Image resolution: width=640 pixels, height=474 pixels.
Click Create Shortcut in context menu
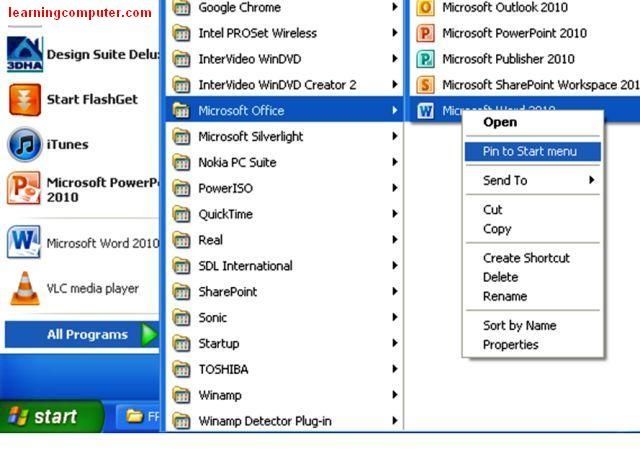tap(526, 258)
